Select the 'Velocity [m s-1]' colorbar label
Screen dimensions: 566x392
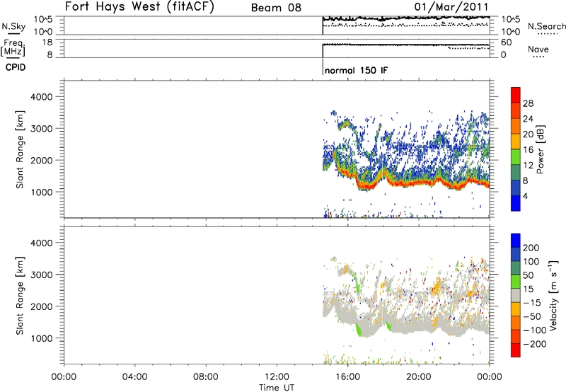553,295
